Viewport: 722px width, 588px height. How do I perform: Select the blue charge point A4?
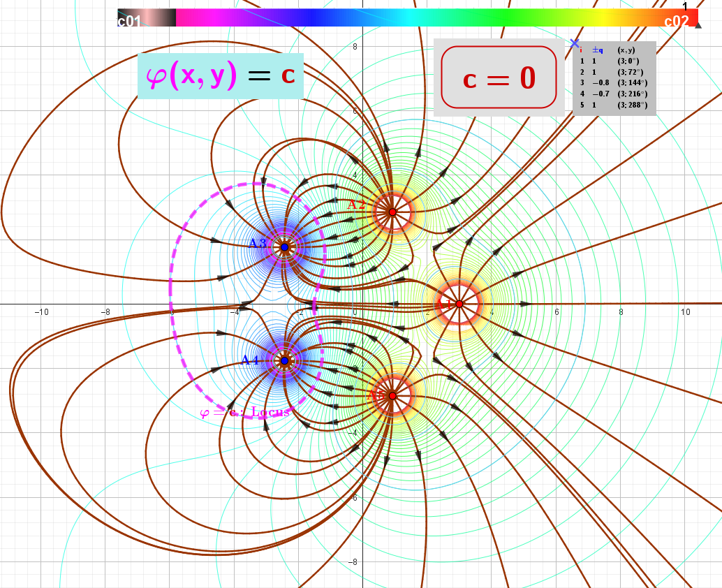coord(285,360)
